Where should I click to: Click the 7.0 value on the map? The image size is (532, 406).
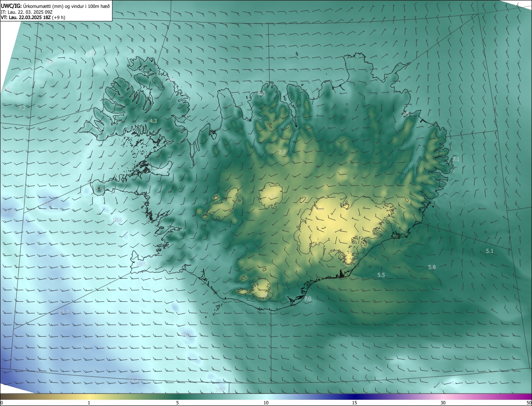click(x=308, y=299)
